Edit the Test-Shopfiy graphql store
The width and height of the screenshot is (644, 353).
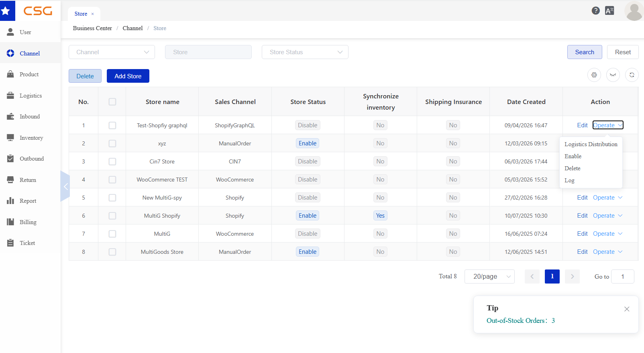point(582,125)
